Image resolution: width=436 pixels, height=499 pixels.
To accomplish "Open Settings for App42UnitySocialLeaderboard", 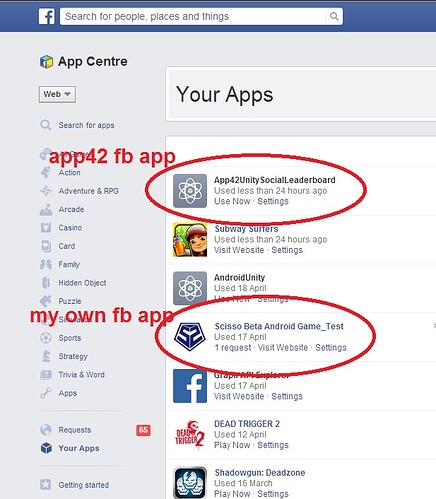I will (x=273, y=201).
